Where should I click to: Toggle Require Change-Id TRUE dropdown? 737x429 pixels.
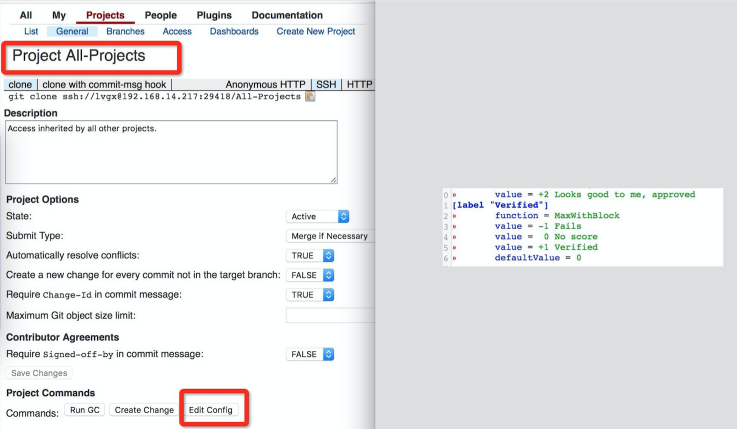pyautogui.click(x=310, y=295)
